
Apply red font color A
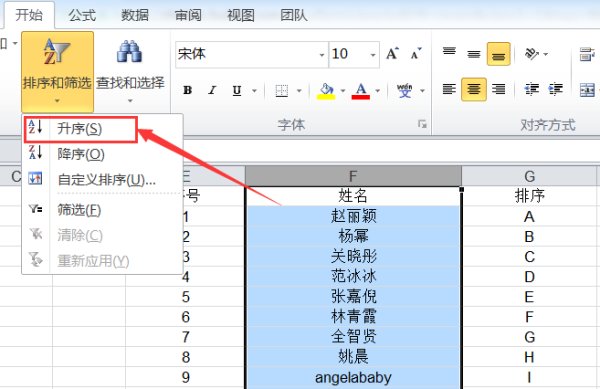pyautogui.click(x=360, y=91)
